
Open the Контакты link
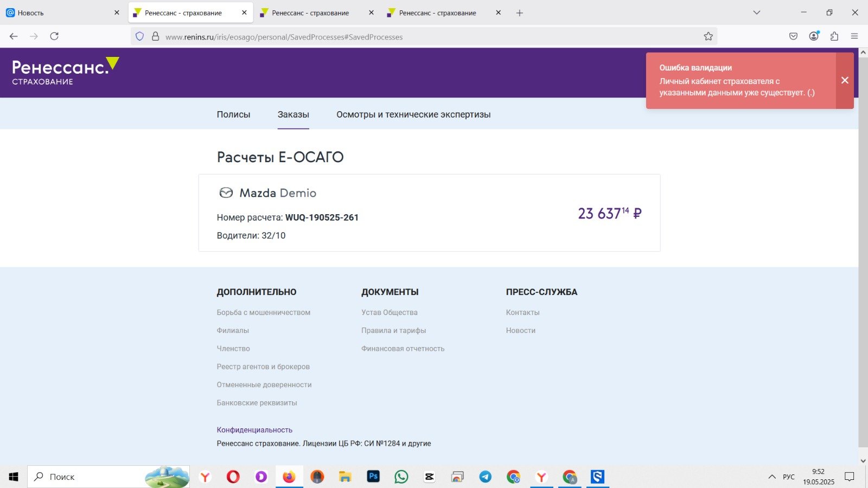pyautogui.click(x=523, y=312)
